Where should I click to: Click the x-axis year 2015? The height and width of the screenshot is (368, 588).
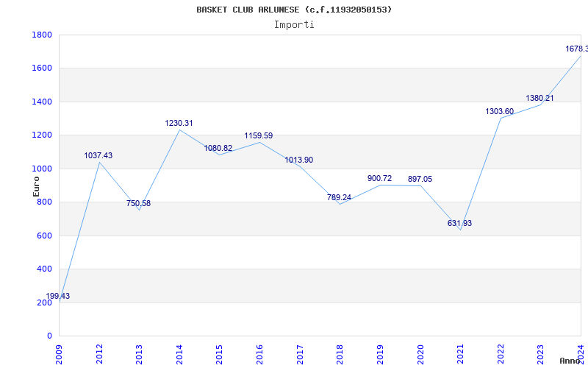220,355
